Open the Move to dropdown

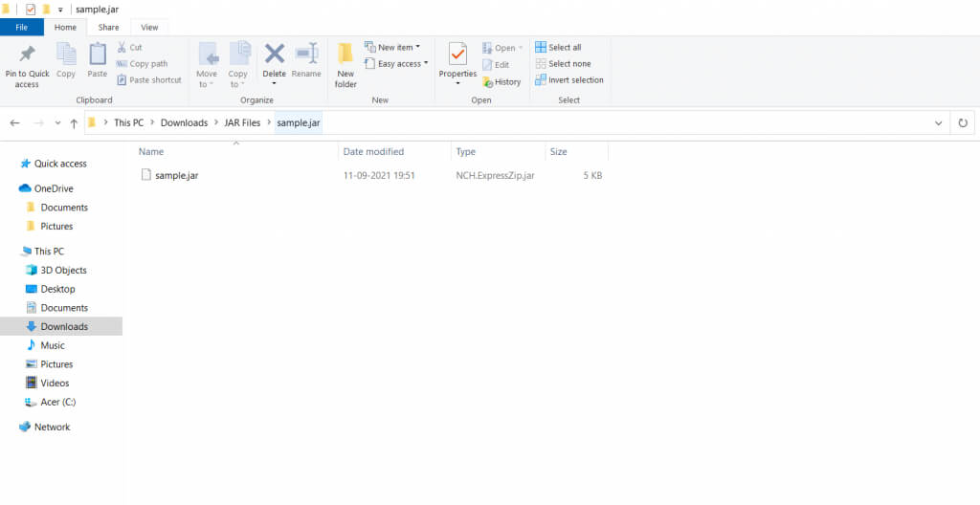207,65
